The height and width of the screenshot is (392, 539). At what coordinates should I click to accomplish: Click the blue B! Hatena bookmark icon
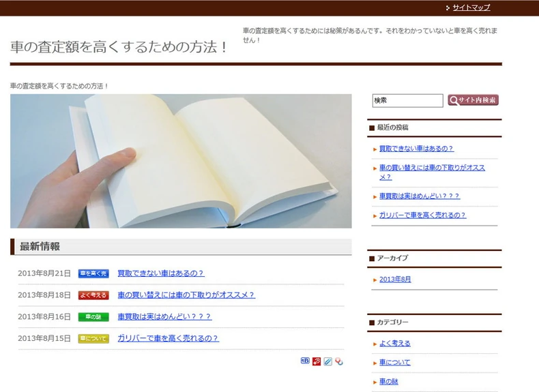[305, 361]
